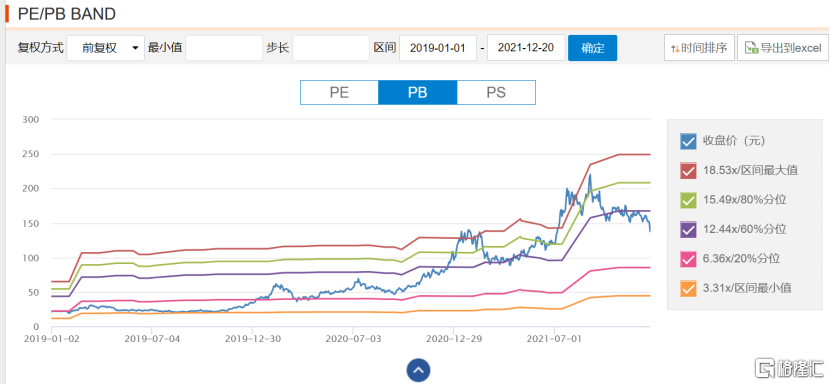Open the 前复权 dropdown

[105, 48]
